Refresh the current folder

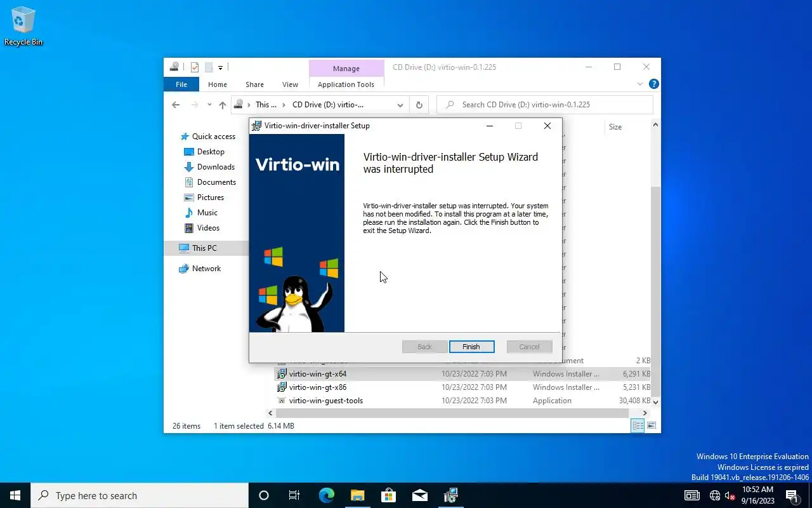coord(419,105)
